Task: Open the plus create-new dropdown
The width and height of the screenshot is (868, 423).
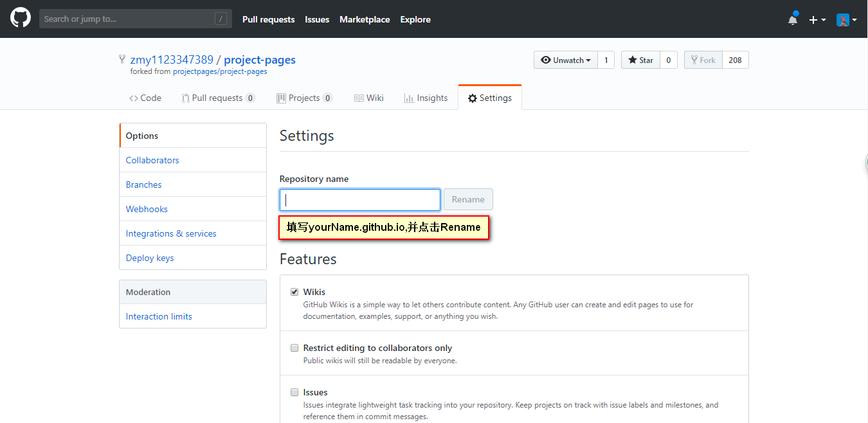Action: 817,19
